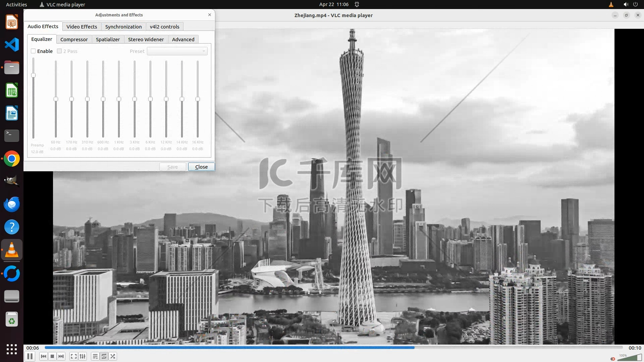Toggle random shuffle playback

(x=113, y=356)
